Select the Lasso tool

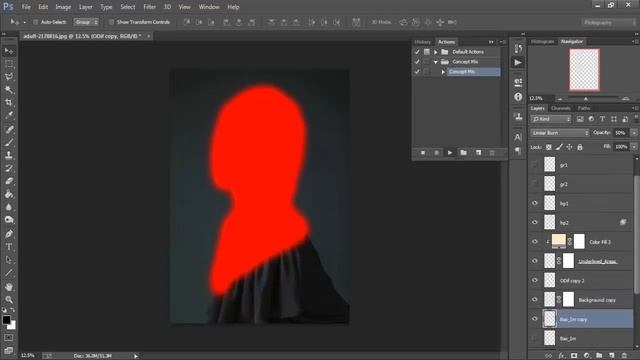coord(9,77)
